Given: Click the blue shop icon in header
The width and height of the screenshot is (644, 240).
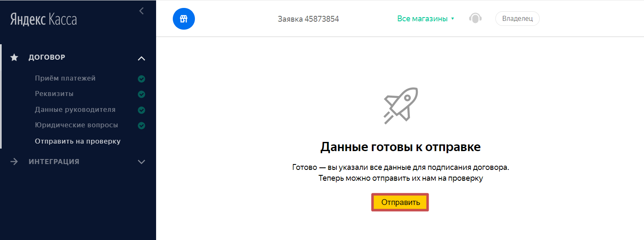Looking at the screenshot, I should coord(184,19).
